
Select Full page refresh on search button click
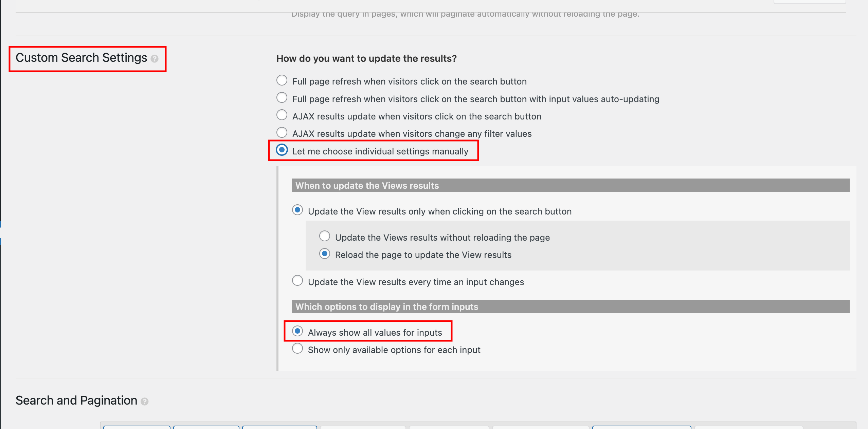click(x=282, y=80)
